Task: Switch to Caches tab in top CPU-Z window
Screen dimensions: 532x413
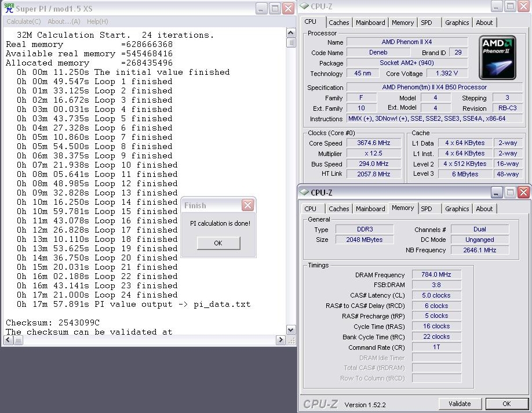Action: click(338, 23)
